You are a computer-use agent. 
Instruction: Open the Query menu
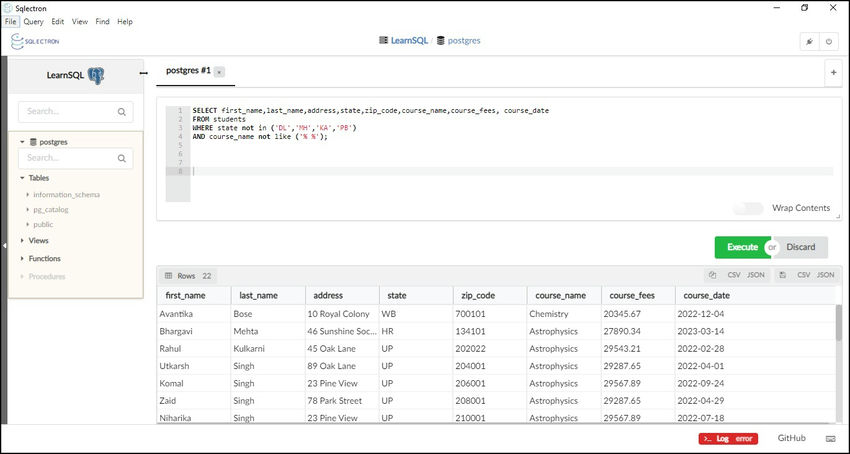(x=33, y=22)
